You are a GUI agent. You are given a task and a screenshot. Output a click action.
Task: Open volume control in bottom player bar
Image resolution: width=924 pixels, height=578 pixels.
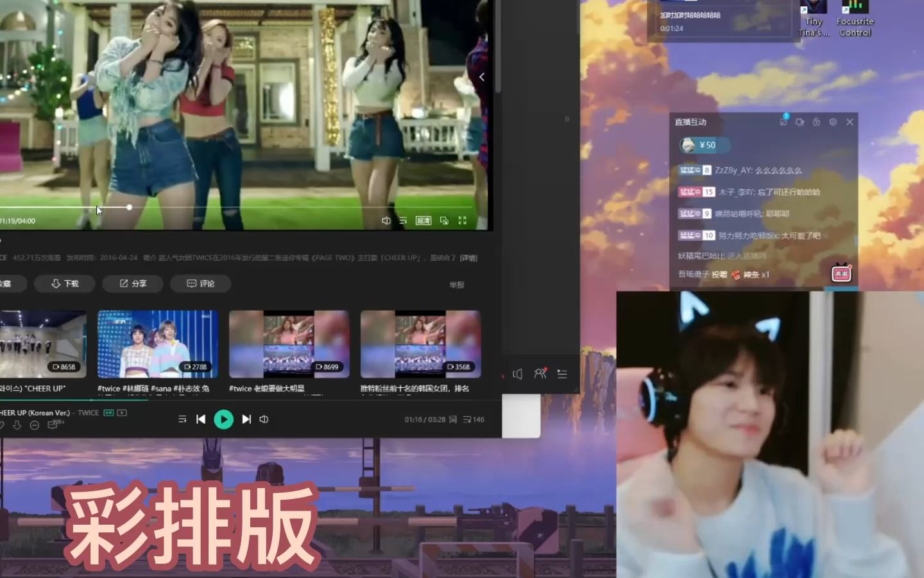264,419
